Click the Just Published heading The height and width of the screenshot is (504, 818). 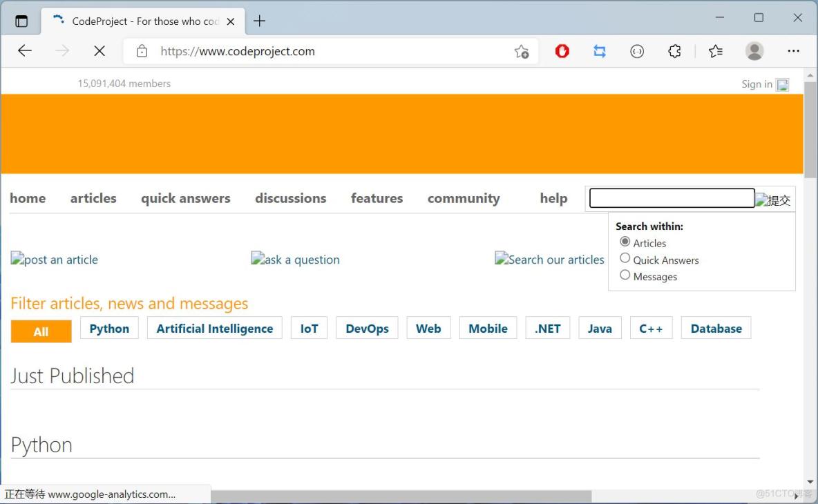pos(73,376)
